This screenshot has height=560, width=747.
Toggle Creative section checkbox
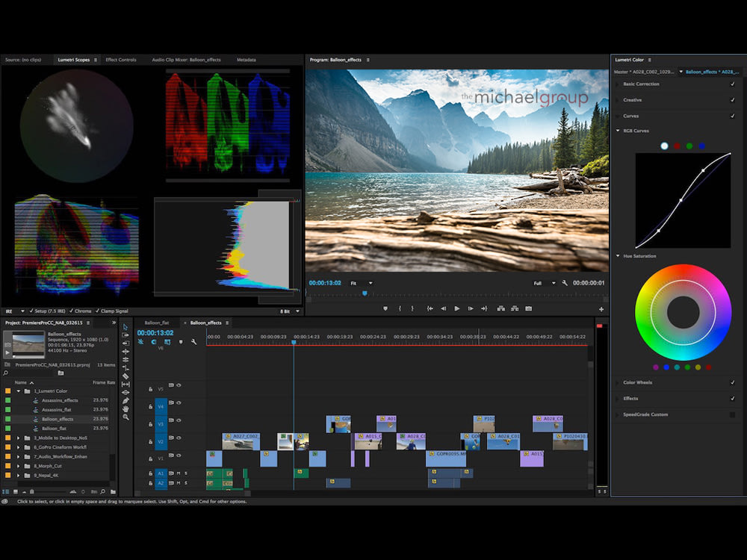click(733, 100)
